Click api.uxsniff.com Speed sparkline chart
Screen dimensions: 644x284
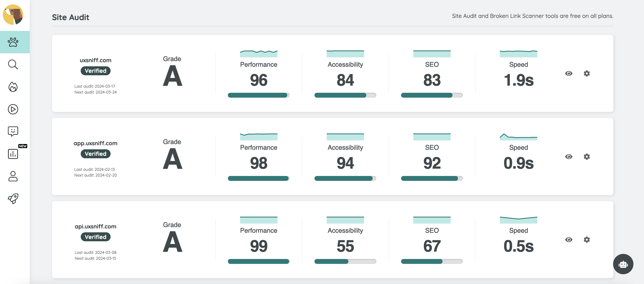click(x=519, y=220)
